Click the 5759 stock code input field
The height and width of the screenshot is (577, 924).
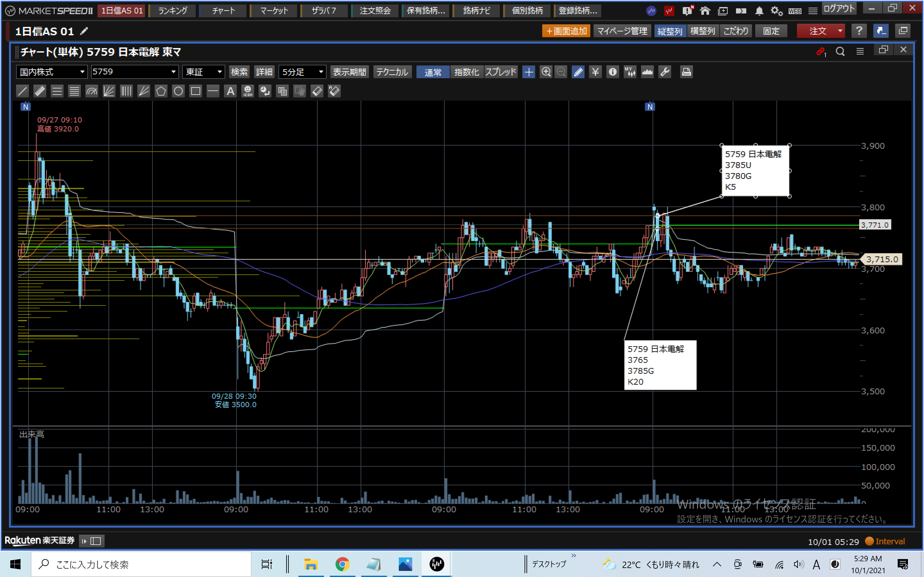130,72
